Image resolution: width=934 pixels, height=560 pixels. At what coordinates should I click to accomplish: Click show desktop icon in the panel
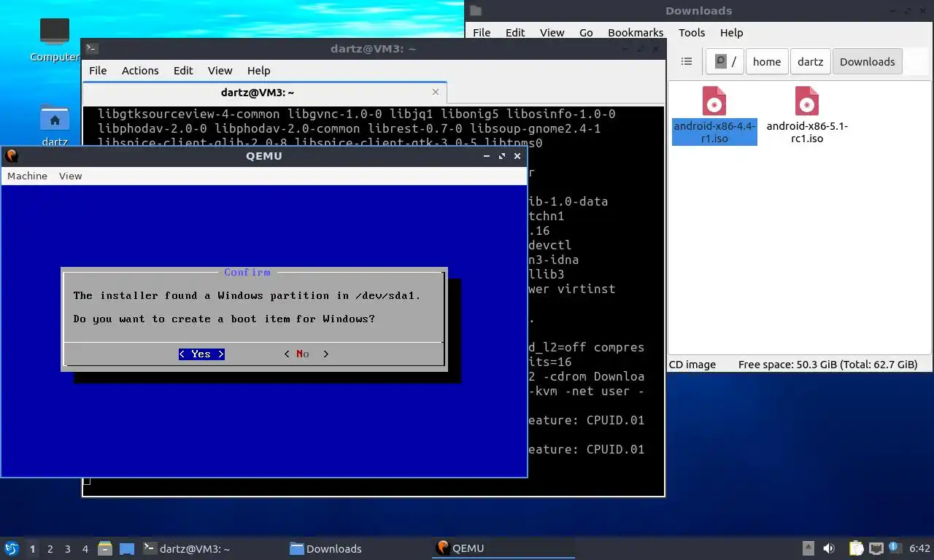click(x=127, y=548)
